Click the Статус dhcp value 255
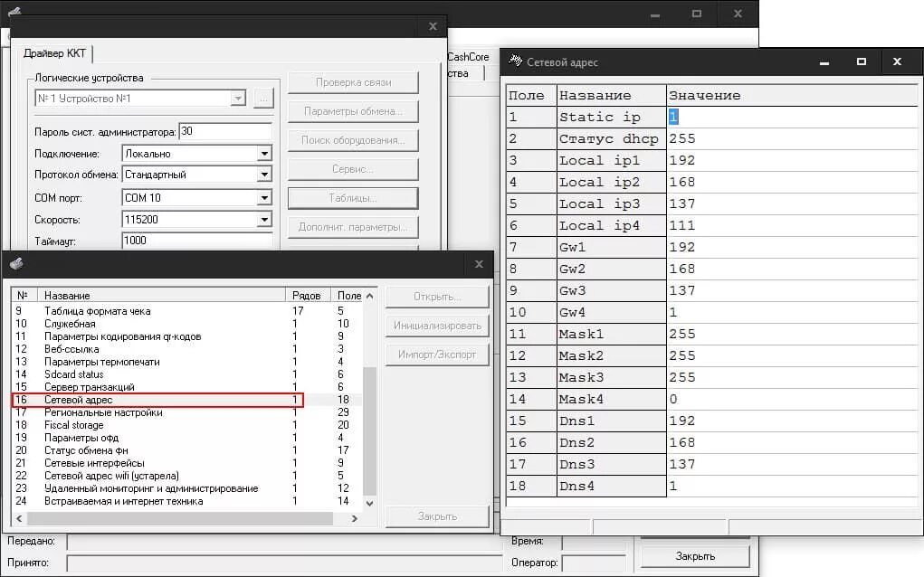The width and height of the screenshot is (924, 577). (x=792, y=139)
